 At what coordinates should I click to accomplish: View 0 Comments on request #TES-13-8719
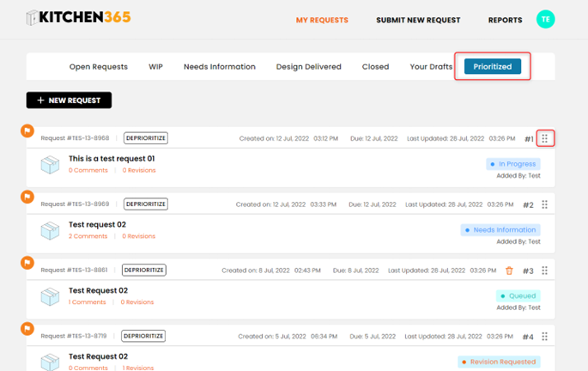(x=88, y=368)
